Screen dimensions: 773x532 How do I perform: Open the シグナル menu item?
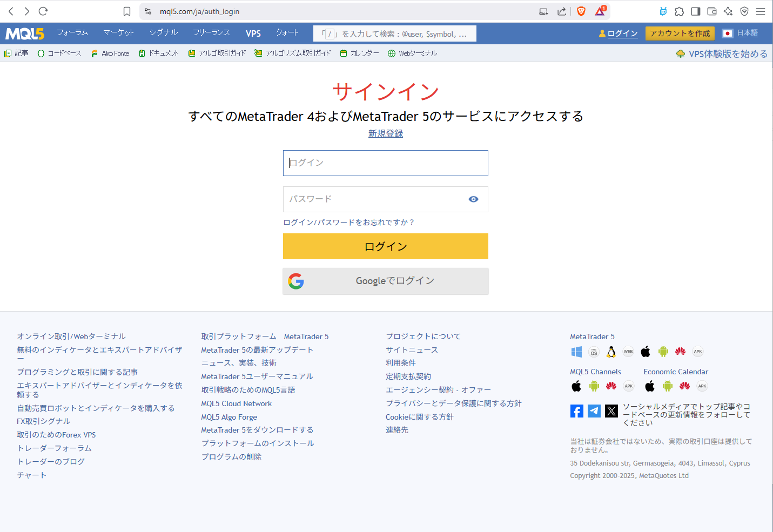tap(164, 33)
